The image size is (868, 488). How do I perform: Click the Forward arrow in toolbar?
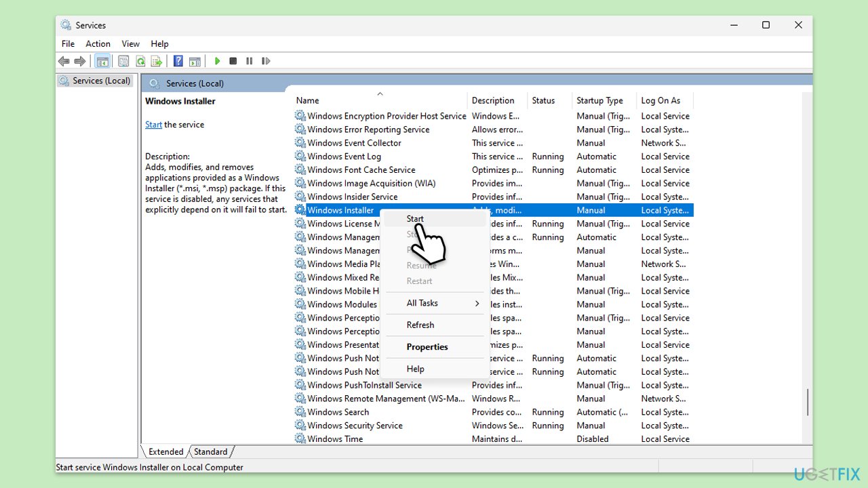[80, 61]
